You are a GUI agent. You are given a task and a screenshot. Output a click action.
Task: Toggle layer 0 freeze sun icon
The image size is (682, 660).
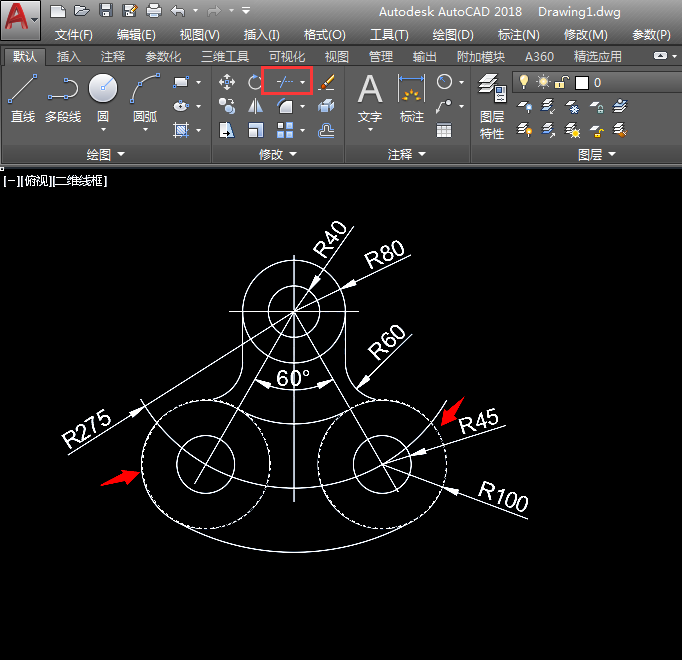click(543, 82)
